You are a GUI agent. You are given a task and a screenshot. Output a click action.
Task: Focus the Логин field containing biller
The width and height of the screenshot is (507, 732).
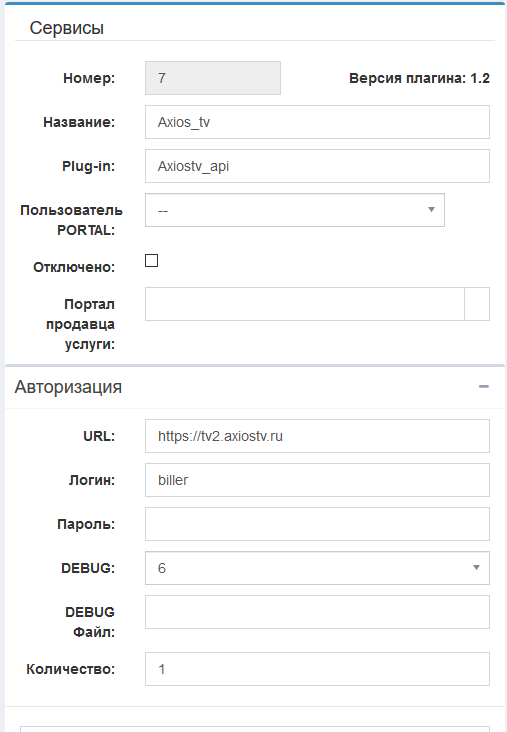click(317, 480)
